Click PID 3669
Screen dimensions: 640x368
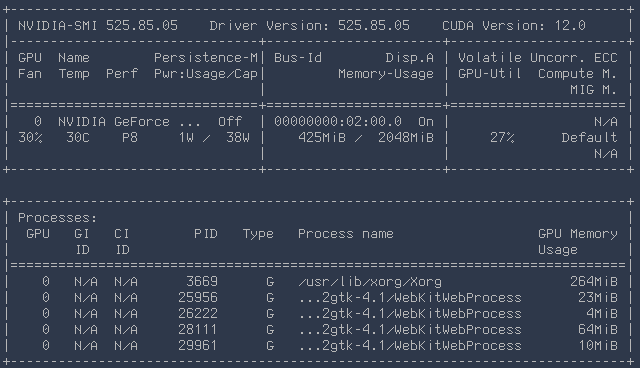[x=202, y=282]
